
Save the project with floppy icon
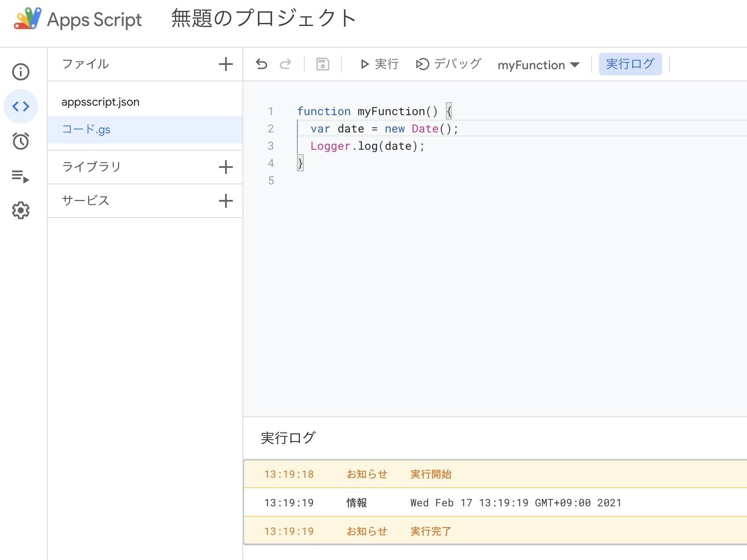[x=323, y=64]
